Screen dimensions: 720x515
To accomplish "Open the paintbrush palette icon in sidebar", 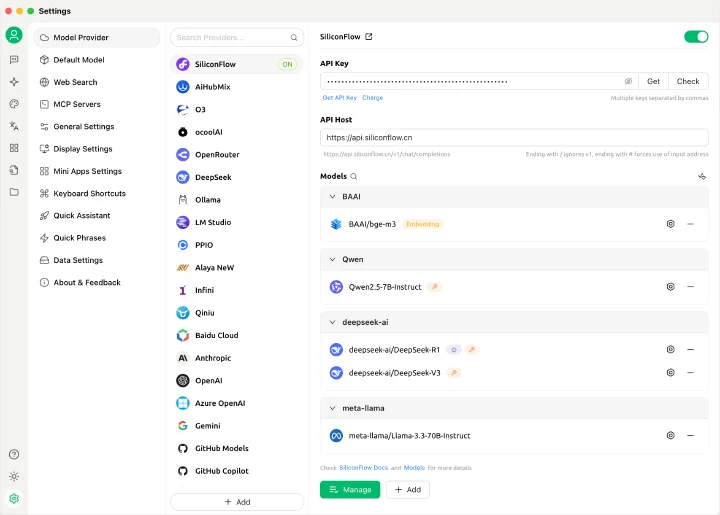I will [14, 104].
